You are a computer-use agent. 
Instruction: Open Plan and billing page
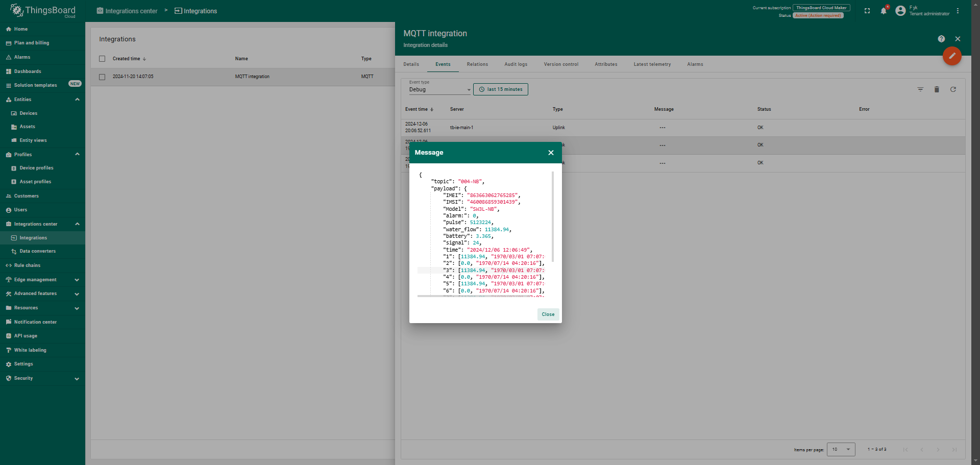[42, 43]
